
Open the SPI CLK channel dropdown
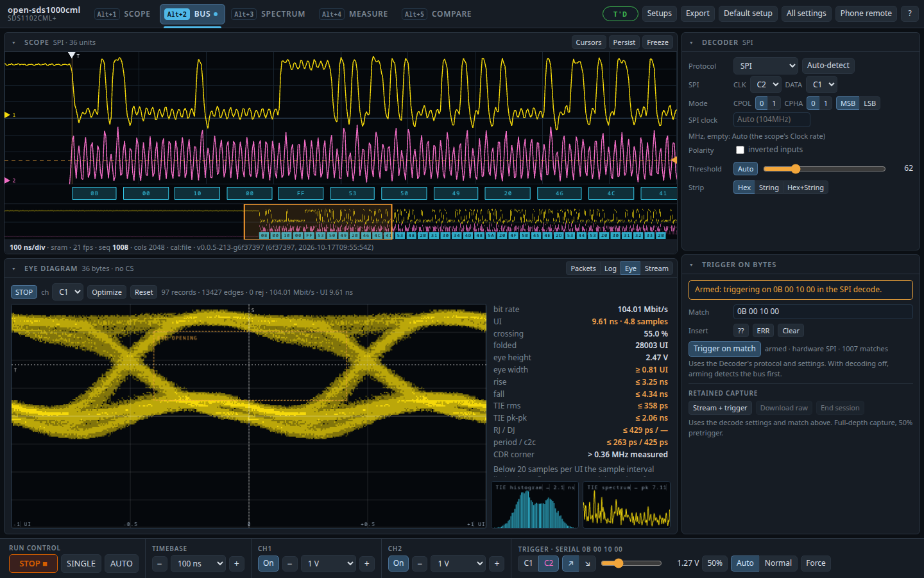tap(766, 85)
